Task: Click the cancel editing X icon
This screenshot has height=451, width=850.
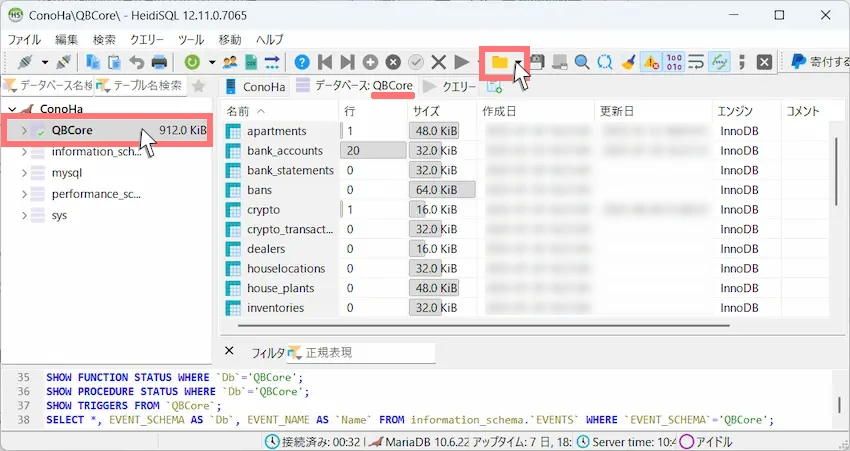Action: tap(439, 62)
